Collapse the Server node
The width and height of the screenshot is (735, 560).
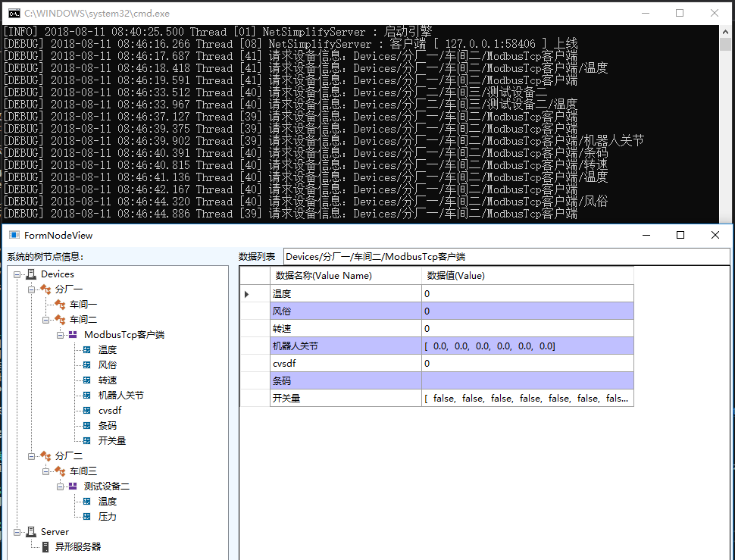tap(17, 531)
